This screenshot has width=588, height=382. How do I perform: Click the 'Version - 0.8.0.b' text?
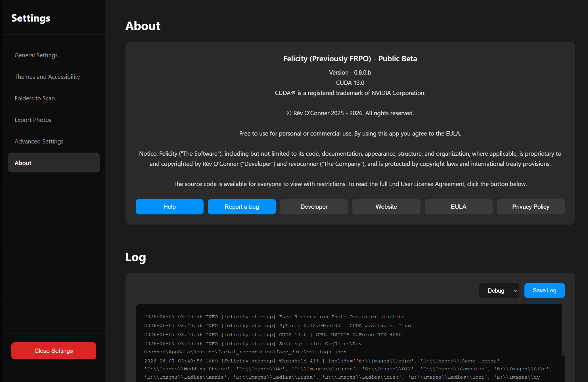coord(350,73)
